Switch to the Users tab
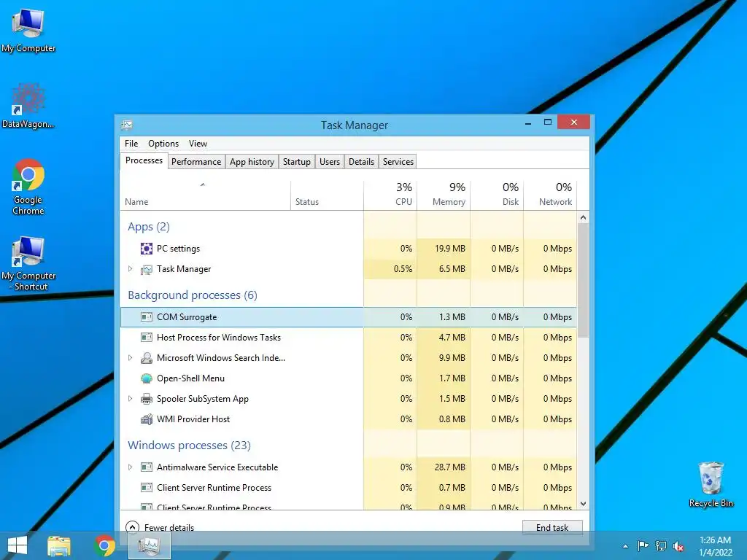Image resolution: width=747 pixels, height=560 pixels. [x=330, y=161]
